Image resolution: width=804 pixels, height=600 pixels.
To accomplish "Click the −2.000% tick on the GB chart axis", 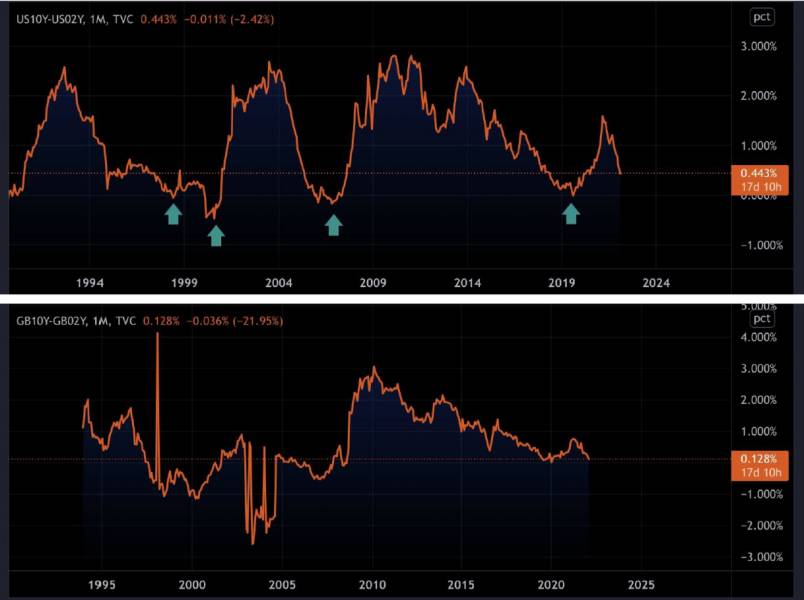I will click(x=761, y=525).
